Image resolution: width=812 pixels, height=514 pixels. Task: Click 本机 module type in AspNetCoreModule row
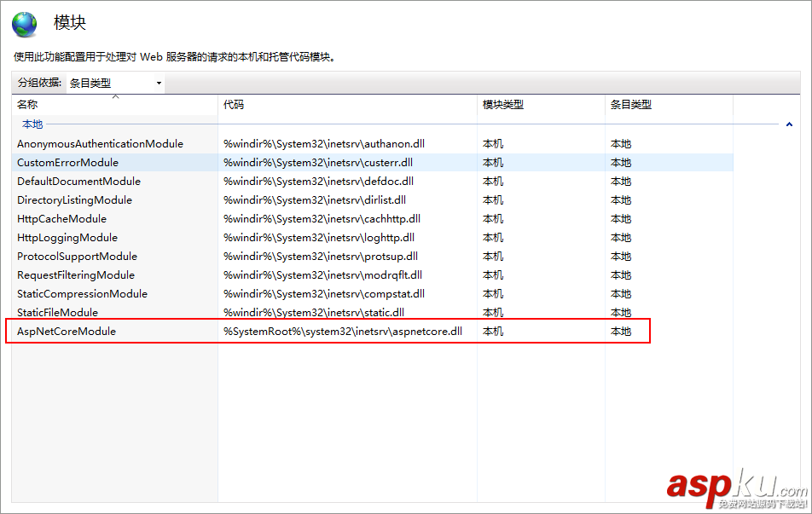pos(493,332)
